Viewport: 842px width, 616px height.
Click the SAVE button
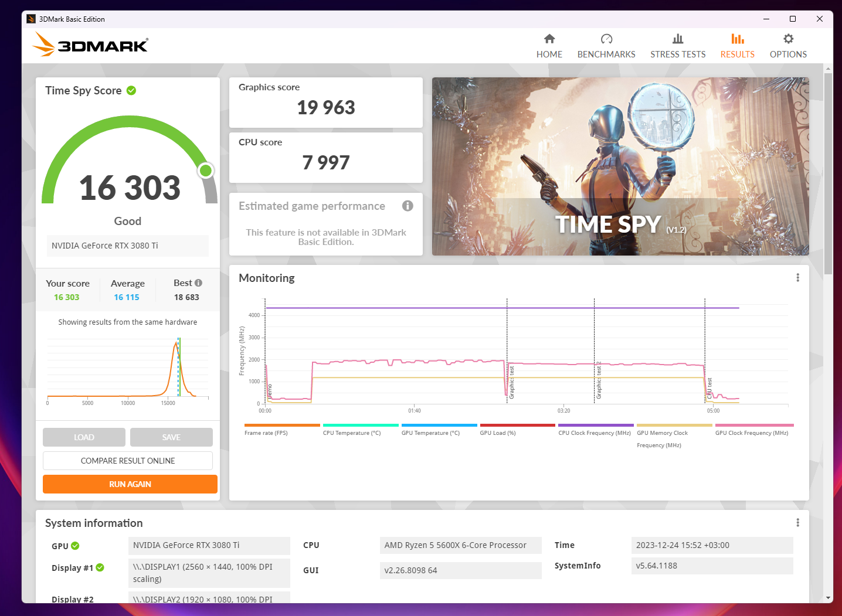click(171, 437)
